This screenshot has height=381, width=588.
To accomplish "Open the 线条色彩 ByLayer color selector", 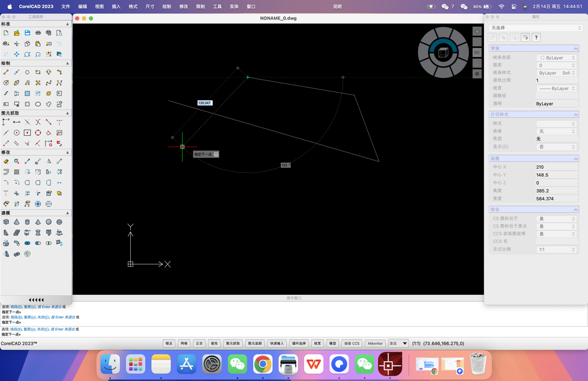I will [556, 57].
